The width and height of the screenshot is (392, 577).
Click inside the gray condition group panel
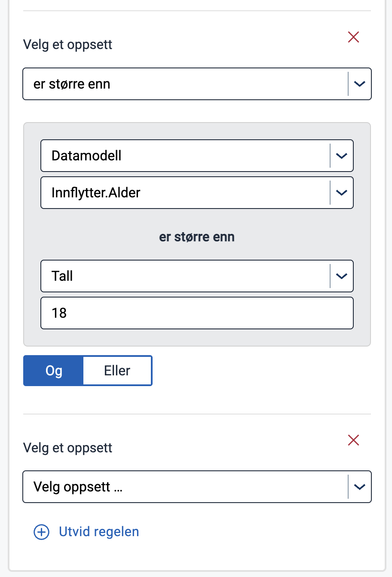coord(197,234)
